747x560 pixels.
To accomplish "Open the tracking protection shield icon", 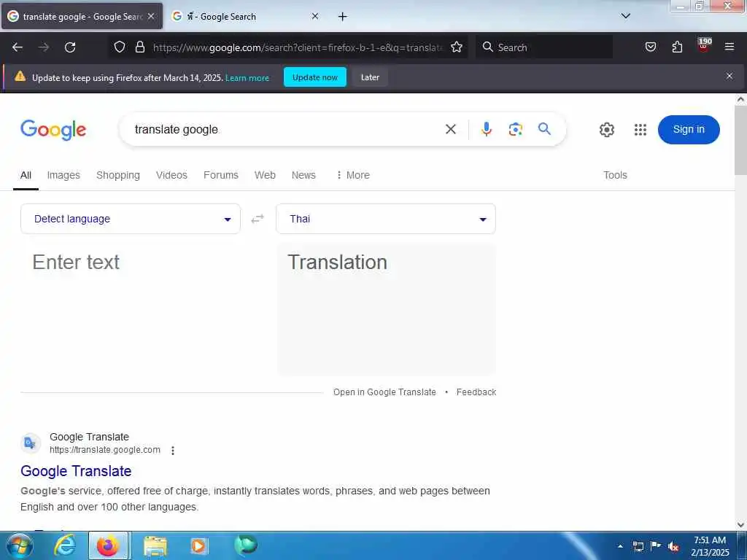I will coord(120,47).
